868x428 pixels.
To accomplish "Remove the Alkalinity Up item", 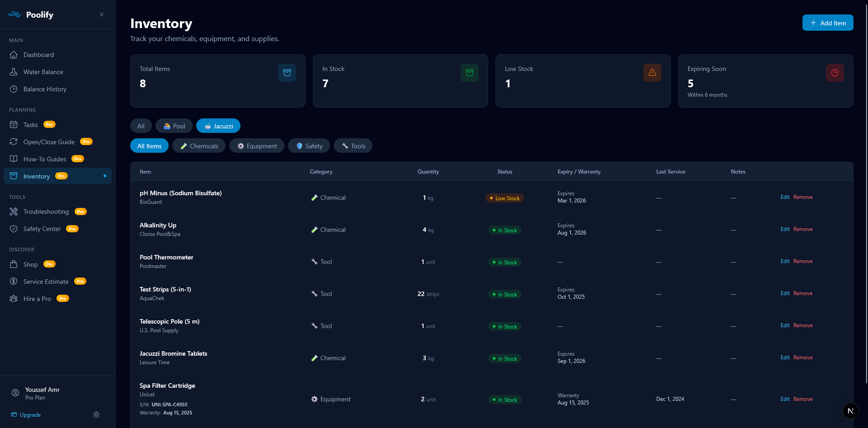I will point(803,229).
